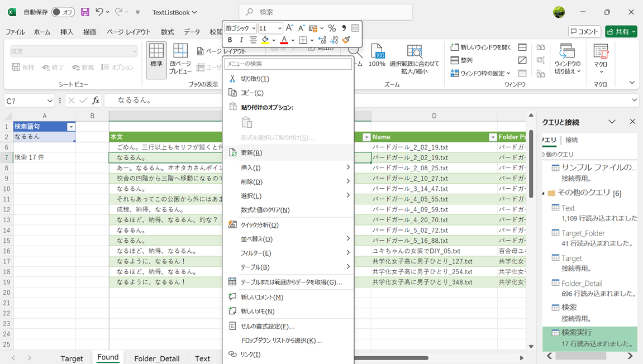Click the increase font size icon
Viewport: 643px width, 364px height.
click(x=289, y=28)
